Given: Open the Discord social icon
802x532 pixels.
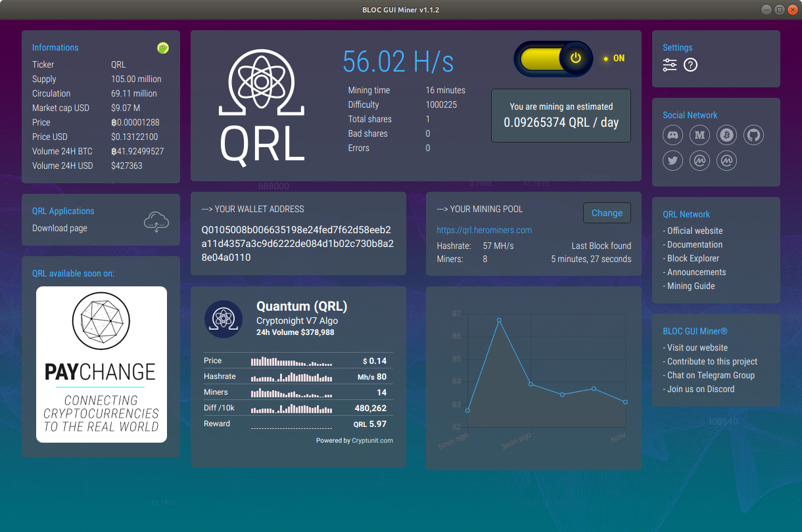Looking at the screenshot, I should click(x=672, y=135).
